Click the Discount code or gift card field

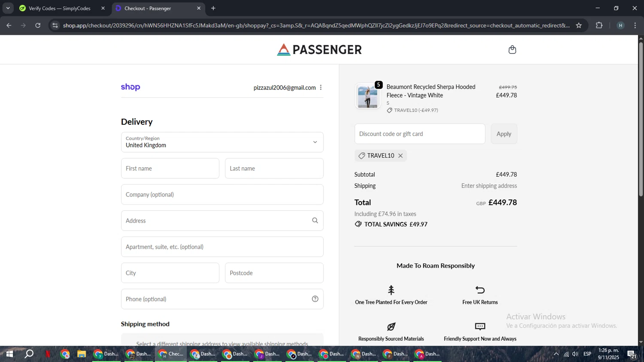coord(420,134)
